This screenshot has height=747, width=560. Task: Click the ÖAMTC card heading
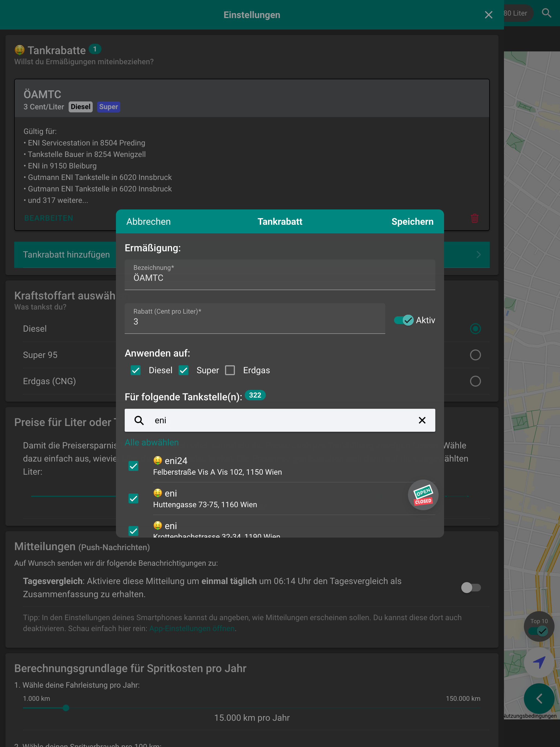[42, 94]
